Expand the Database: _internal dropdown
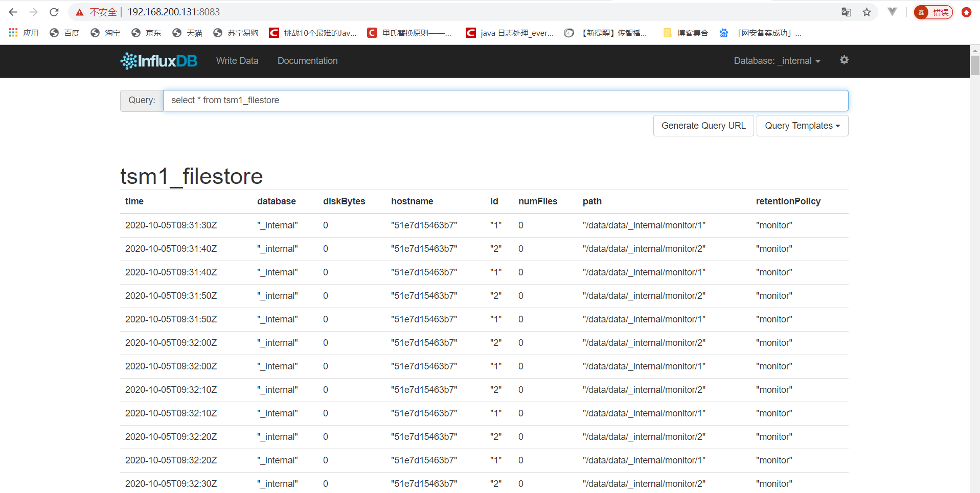Screen dimensions: 980x493 coord(777,61)
